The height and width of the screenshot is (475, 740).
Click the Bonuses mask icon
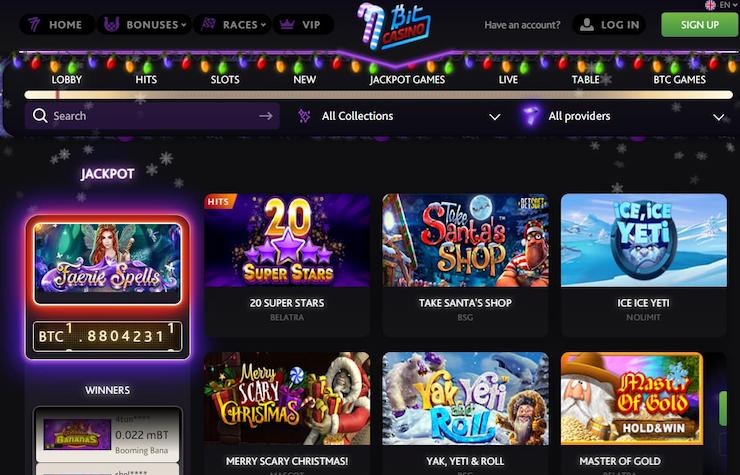click(x=111, y=24)
